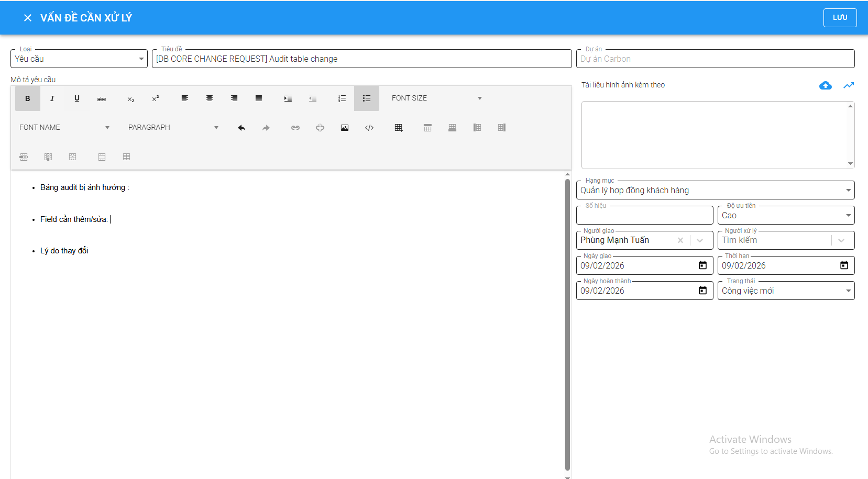868x479 pixels.
Task: Click the Số hiệu input field
Action: tap(644, 215)
